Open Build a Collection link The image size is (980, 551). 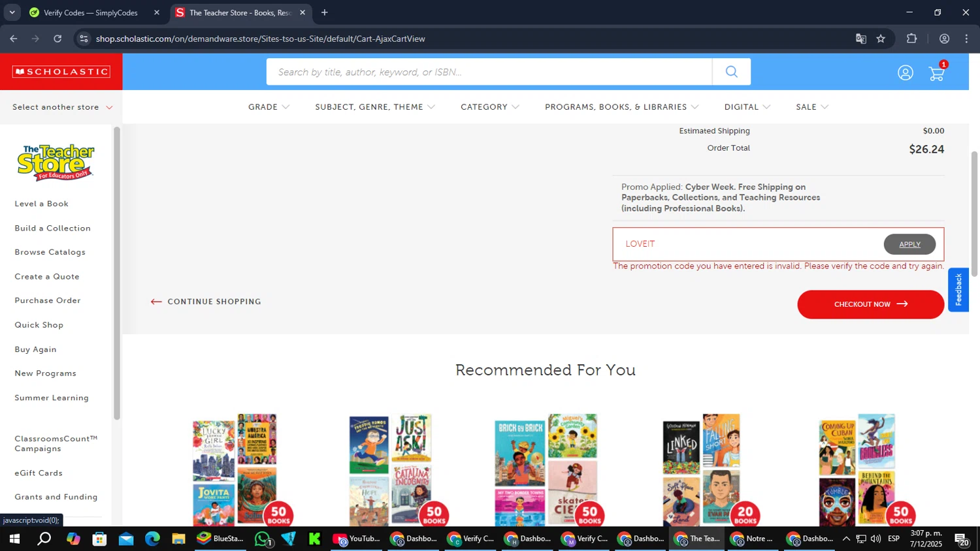coord(53,228)
